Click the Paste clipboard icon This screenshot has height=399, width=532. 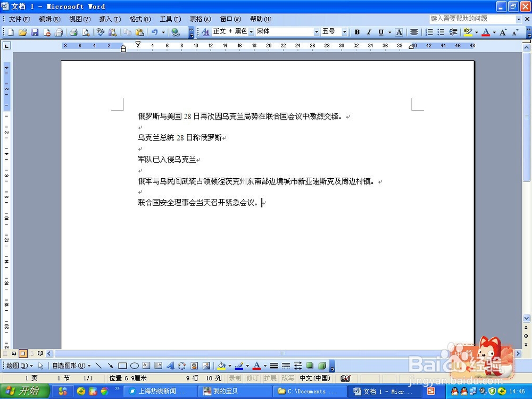coord(139,32)
